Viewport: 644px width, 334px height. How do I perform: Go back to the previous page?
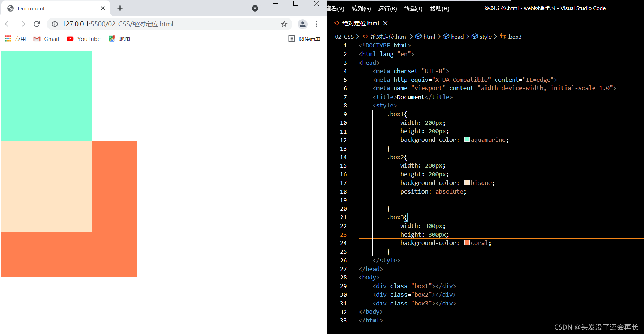8,24
